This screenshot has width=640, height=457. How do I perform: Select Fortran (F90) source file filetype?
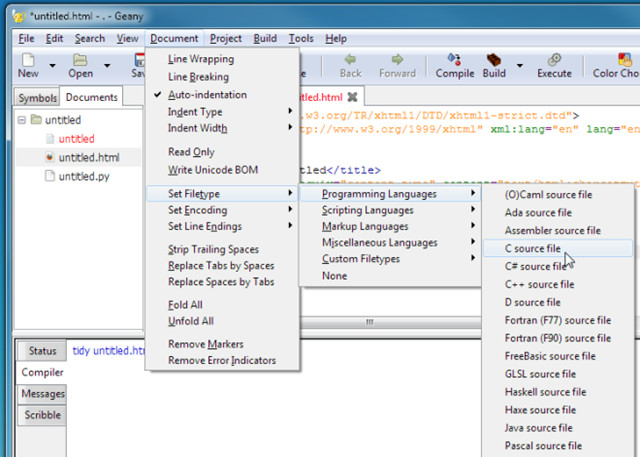click(558, 338)
